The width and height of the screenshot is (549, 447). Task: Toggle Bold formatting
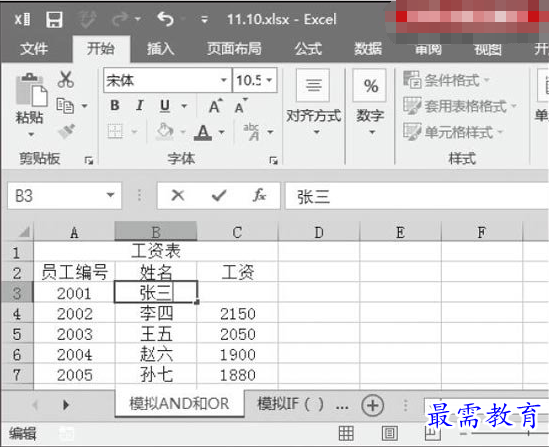114,105
